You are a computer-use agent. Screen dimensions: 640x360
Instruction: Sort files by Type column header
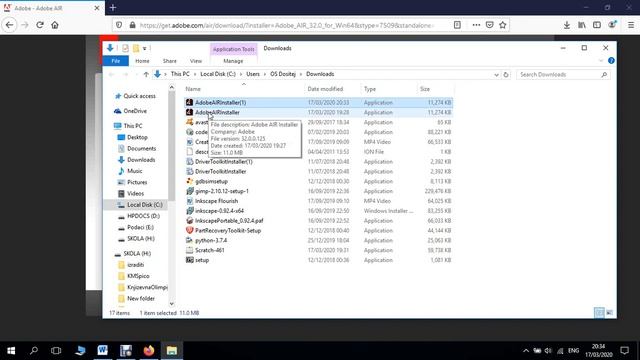pyautogui.click(x=370, y=89)
